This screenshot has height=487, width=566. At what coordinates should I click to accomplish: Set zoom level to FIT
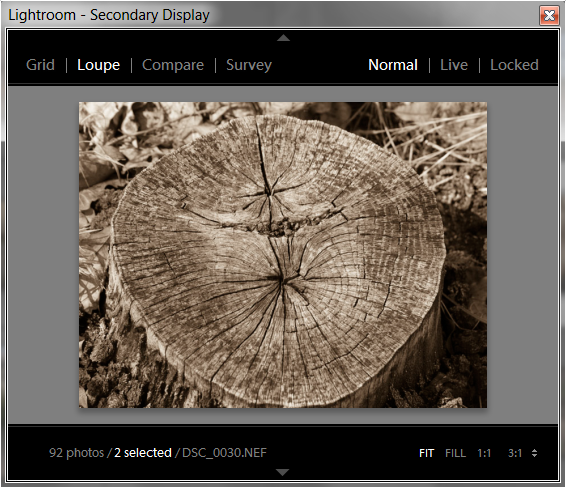pos(426,453)
